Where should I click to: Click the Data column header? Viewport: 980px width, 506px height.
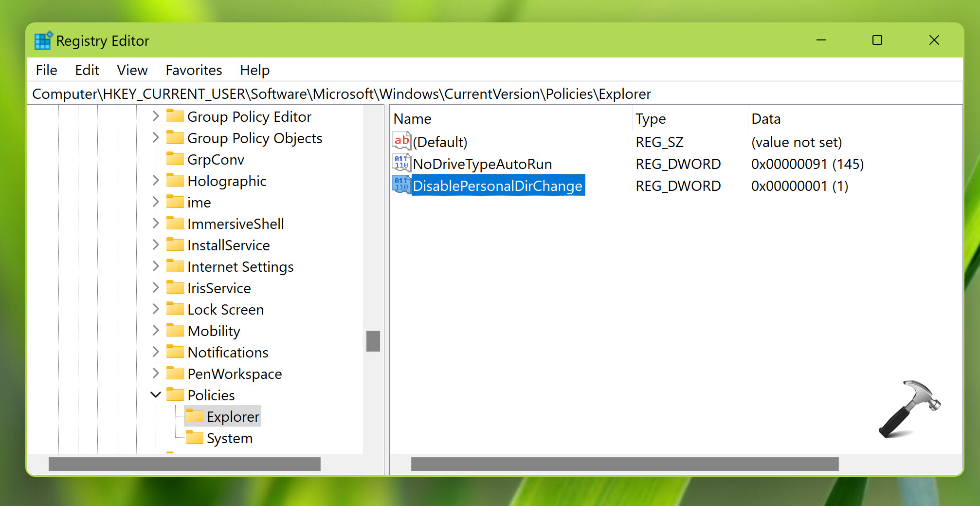766,119
